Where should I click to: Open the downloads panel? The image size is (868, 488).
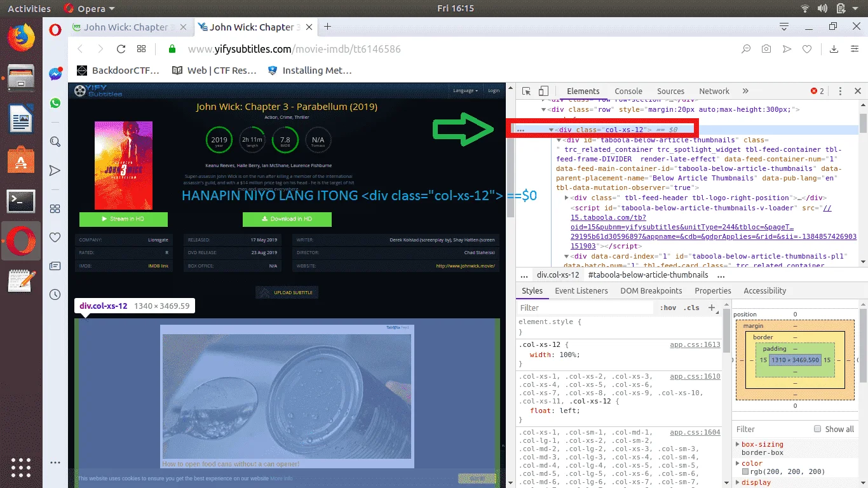click(834, 49)
